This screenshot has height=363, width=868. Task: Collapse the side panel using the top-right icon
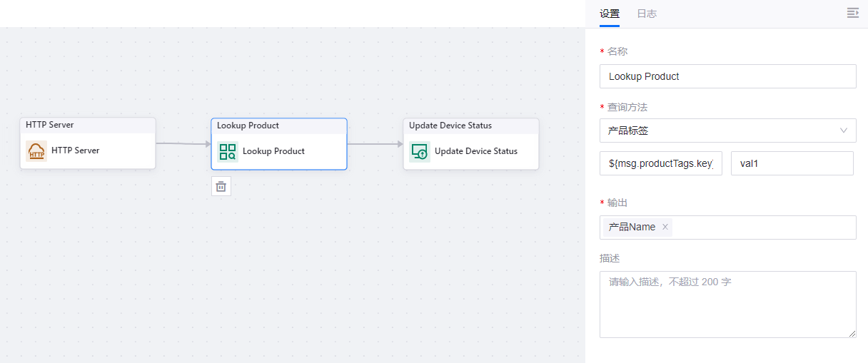pyautogui.click(x=852, y=13)
